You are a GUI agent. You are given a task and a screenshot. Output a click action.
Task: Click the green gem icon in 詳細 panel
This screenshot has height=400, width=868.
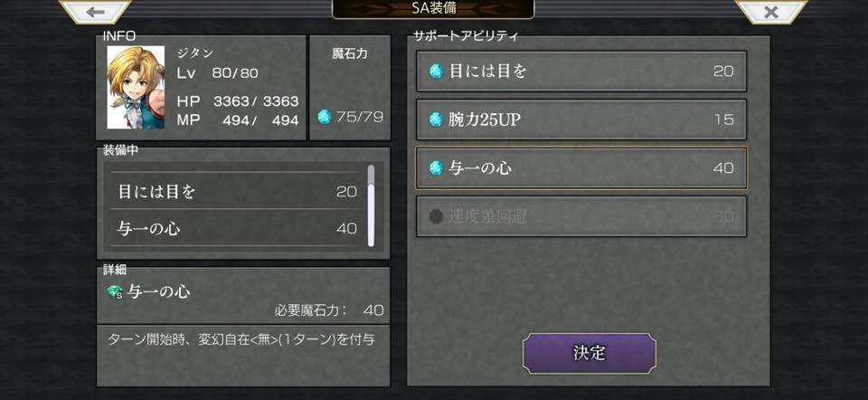click(x=115, y=292)
